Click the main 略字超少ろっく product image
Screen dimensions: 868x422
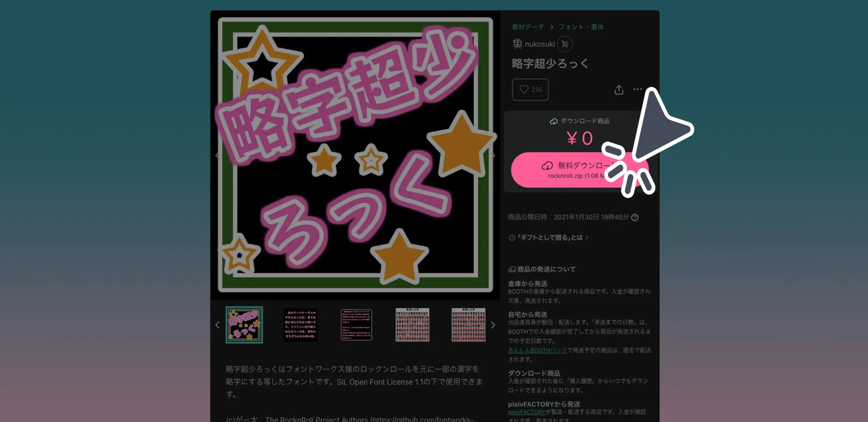coord(355,155)
